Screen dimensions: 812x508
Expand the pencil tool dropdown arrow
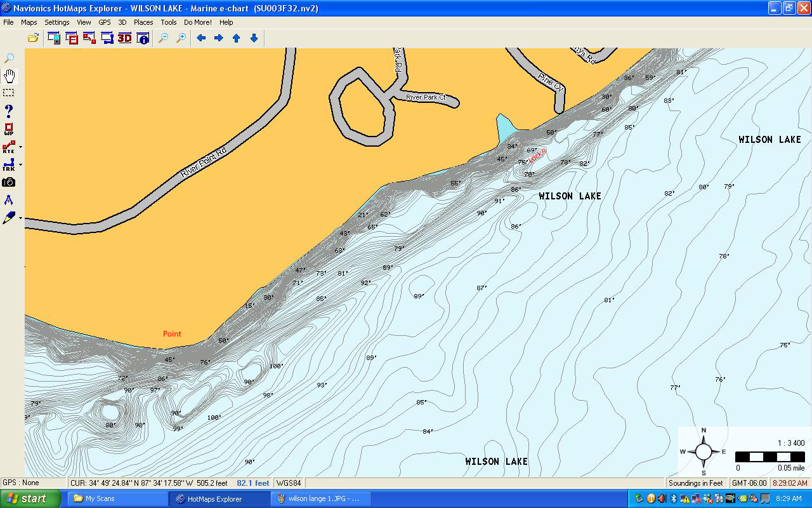[20, 218]
